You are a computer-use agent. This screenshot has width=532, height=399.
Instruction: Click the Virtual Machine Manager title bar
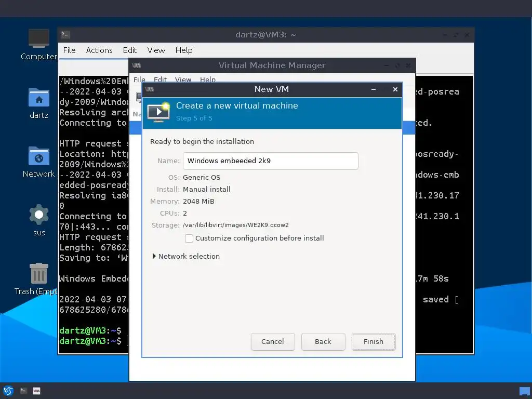pyautogui.click(x=272, y=65)
